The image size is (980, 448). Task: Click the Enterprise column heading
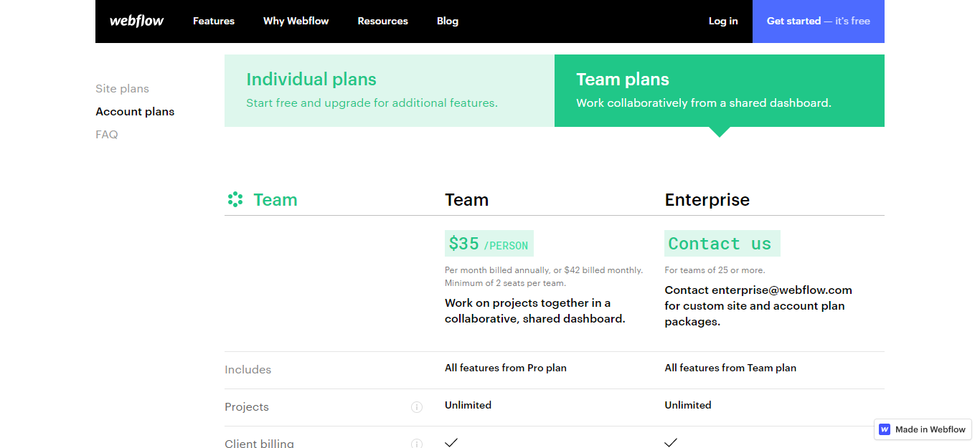coord(707,200)
